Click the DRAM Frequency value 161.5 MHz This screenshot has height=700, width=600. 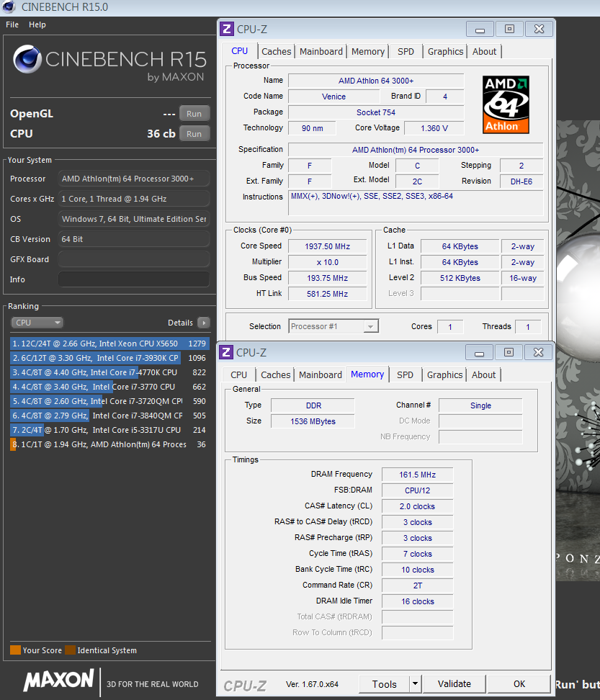click(418, 475)
